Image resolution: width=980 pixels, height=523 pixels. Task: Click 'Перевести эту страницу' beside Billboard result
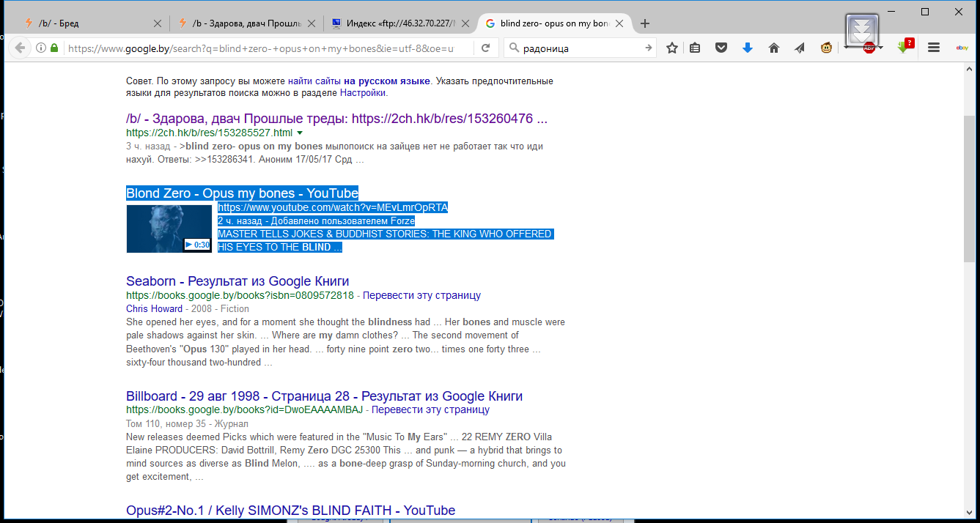click(430, 410)
